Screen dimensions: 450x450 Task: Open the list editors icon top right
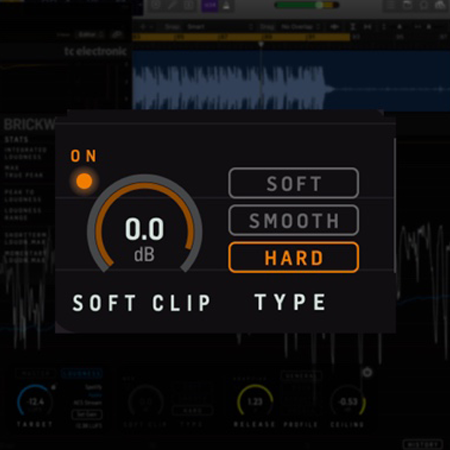tap(391, 5)
